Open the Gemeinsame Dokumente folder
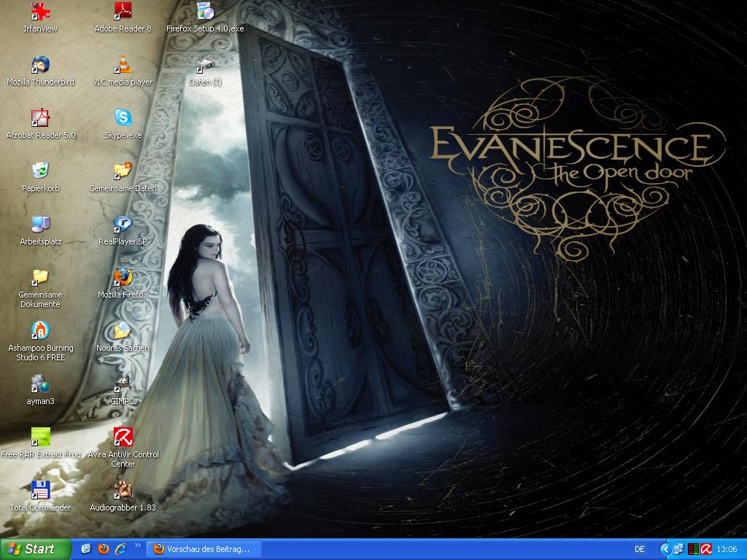 41,278
